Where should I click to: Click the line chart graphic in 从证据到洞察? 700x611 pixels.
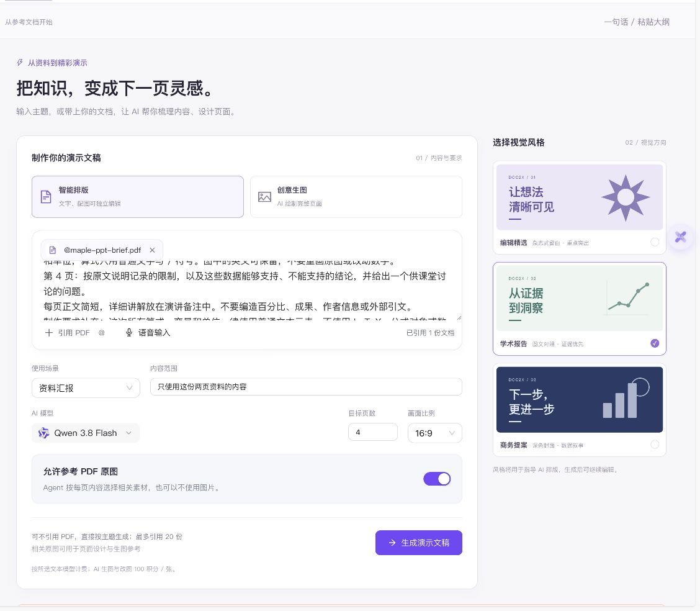coord(627,297)
